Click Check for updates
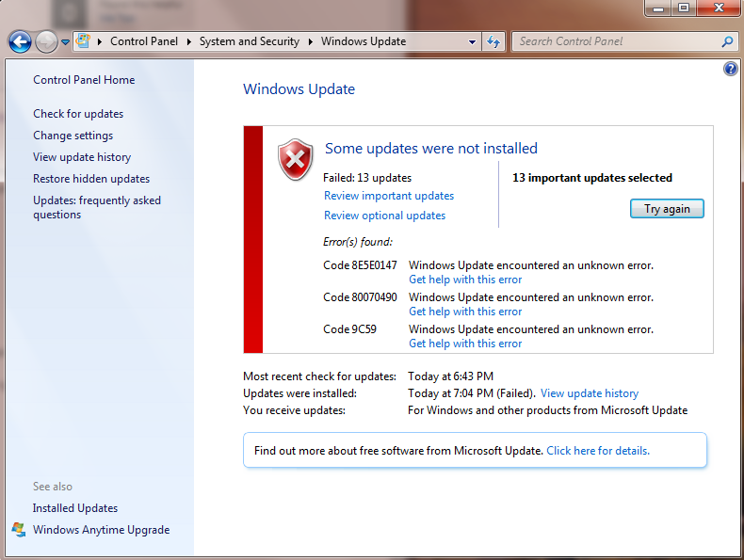This screenshot has height=560, width=744. click(x=78, y=114)
